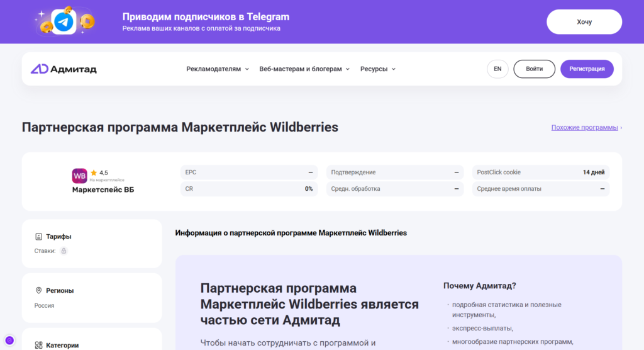Click the Регионы location pin icon
644x350 pixels.
click(38, 290)
